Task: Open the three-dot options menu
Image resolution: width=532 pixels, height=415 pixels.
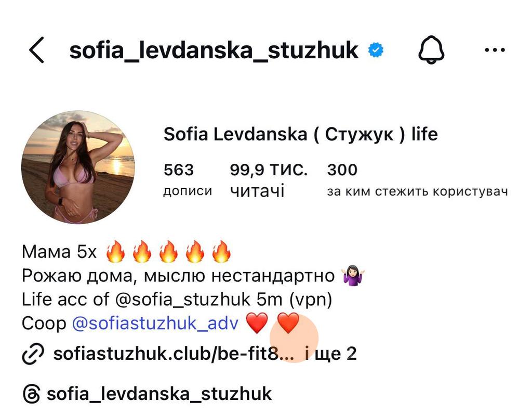Action: [x=495, y=50]
